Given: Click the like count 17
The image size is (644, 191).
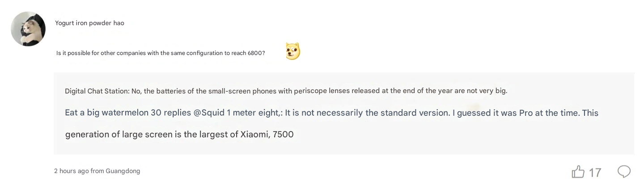Looking at the screenshot, I should coord(595,172).
